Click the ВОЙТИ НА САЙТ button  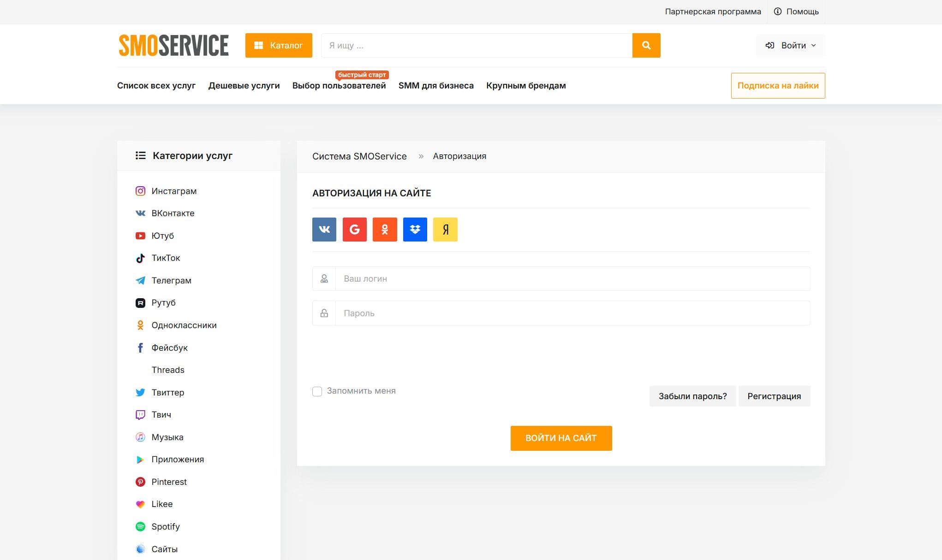[x=561, y=438]
